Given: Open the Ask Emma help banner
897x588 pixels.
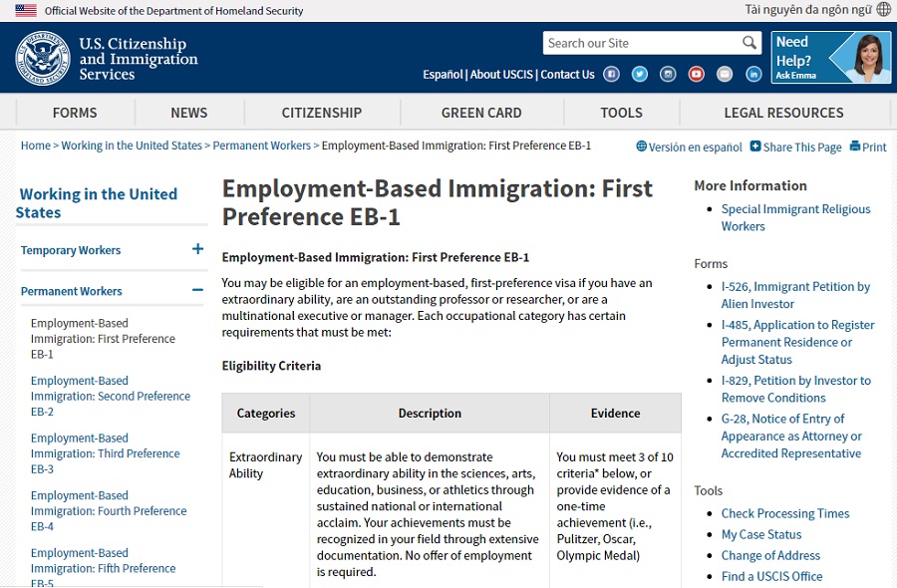Looking at the screenshot, I should click(830, 57).
